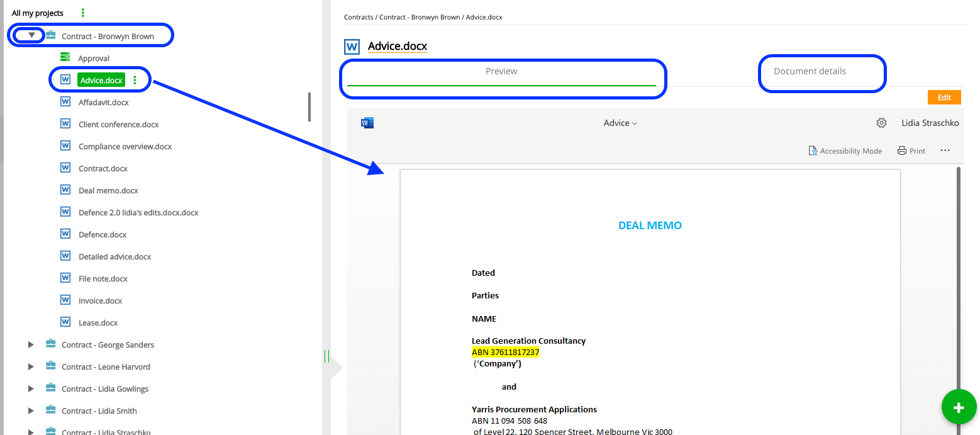The height and width of the screenshot is (435, 980).
Task: Click the Word icon beside Lease.docx
Action: tap(65, 322)
